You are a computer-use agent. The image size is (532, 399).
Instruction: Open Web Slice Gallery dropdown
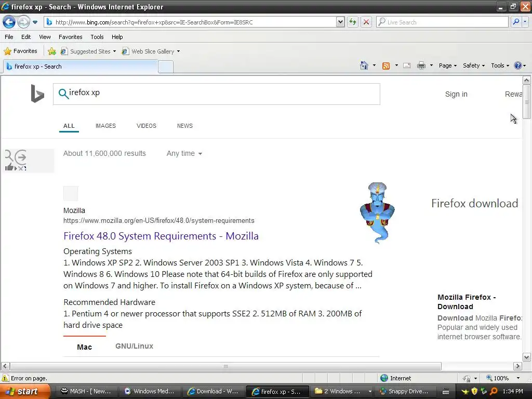151,51
